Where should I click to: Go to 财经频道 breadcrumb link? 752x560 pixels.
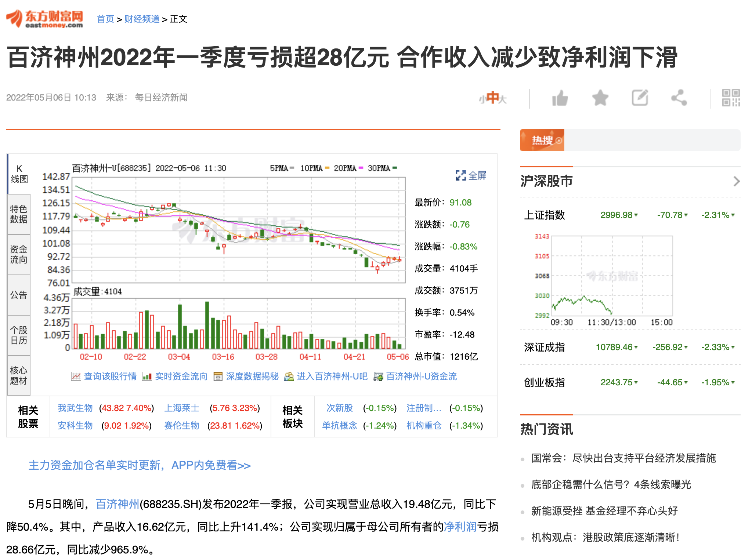[x=142, y=19]
